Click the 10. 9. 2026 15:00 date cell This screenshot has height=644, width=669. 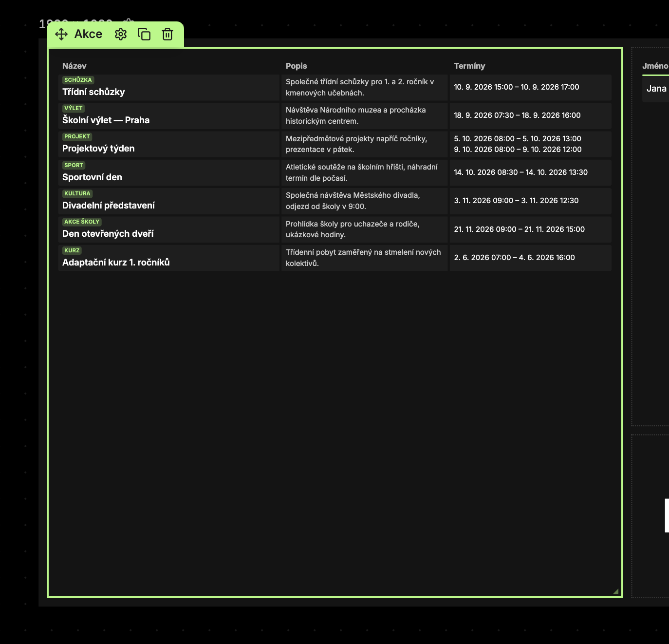(x=530, y=87)
